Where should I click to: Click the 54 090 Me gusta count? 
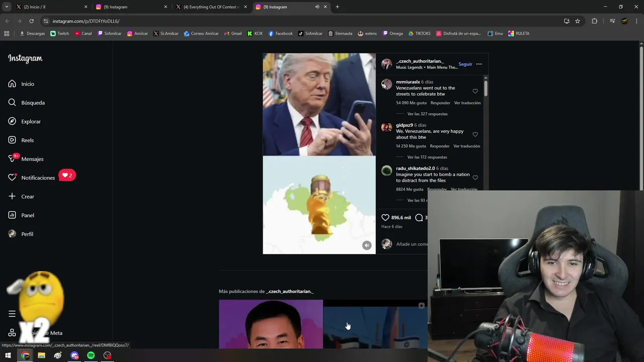click(x=411, y=103)
